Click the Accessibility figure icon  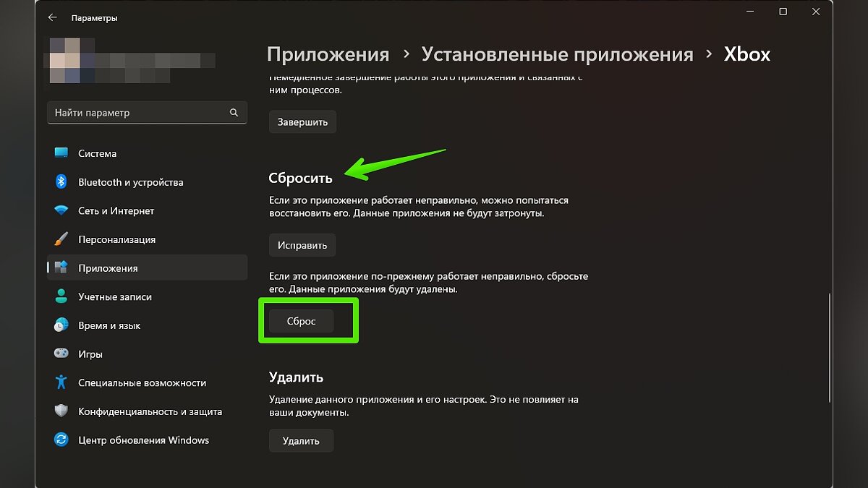pos(61,382)
